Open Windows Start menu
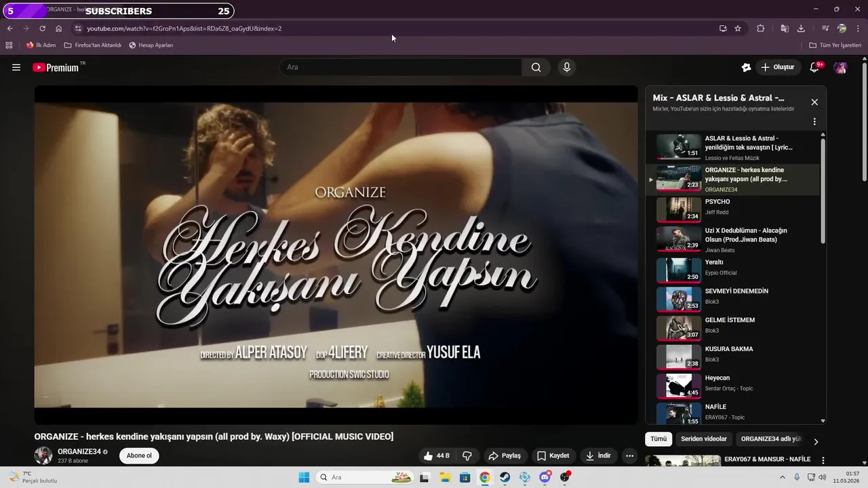 click(303, 477)
